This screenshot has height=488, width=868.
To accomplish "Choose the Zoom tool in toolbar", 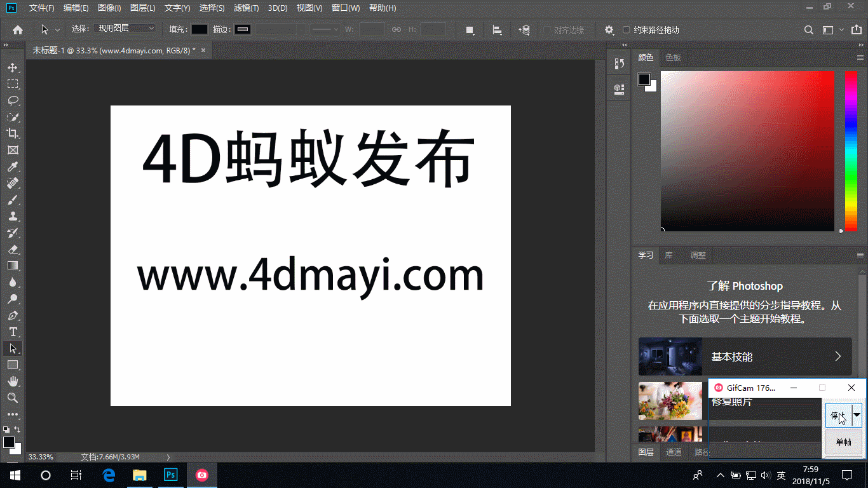I will click(x=13, y=398).
